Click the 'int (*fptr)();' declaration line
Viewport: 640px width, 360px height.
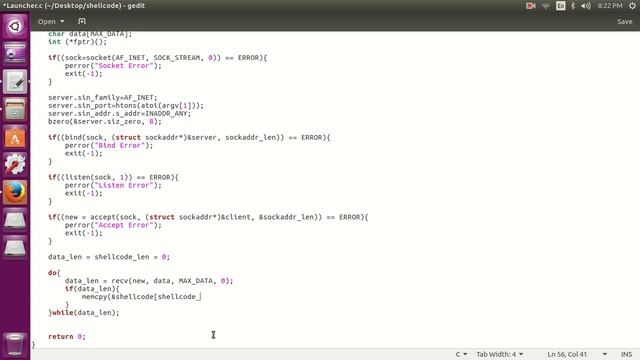click(77, 42)
